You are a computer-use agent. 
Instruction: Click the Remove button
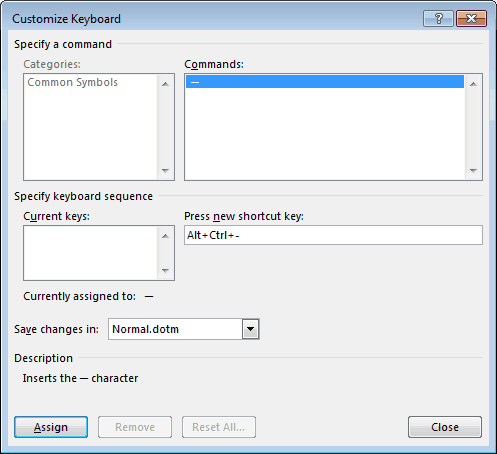pos(135,427)
